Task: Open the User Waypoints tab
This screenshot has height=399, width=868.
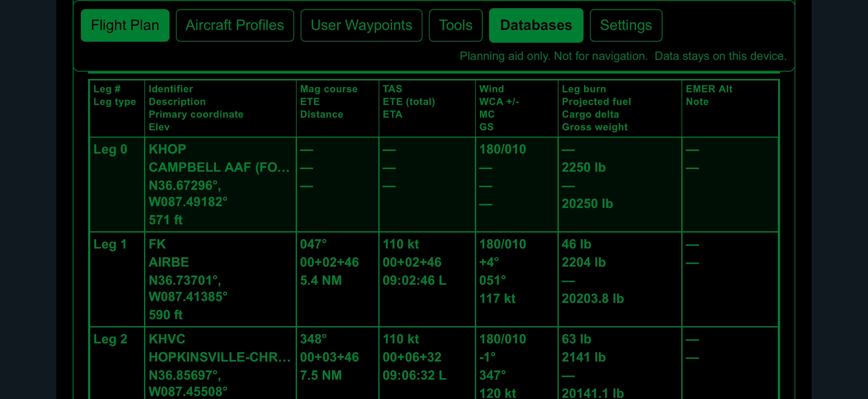Action: (361, 25)
